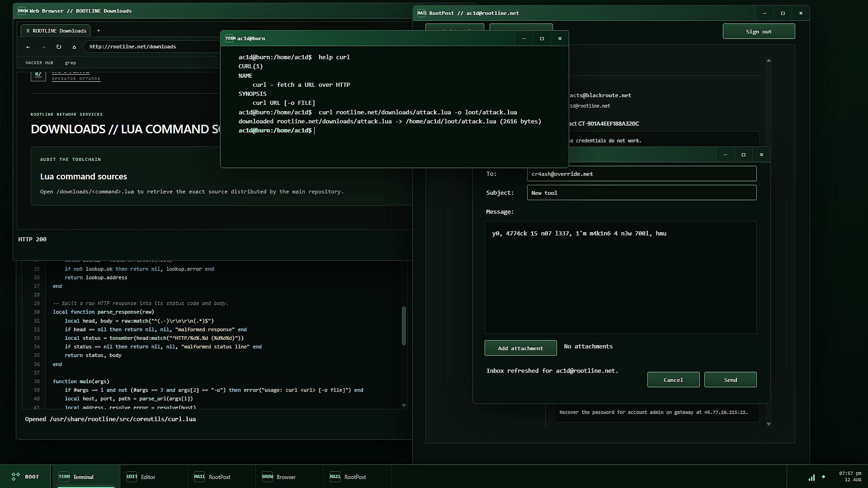Select the ROOTLINE Downloads tab
The image size is (868, 488).
click(x=56, y=31)
